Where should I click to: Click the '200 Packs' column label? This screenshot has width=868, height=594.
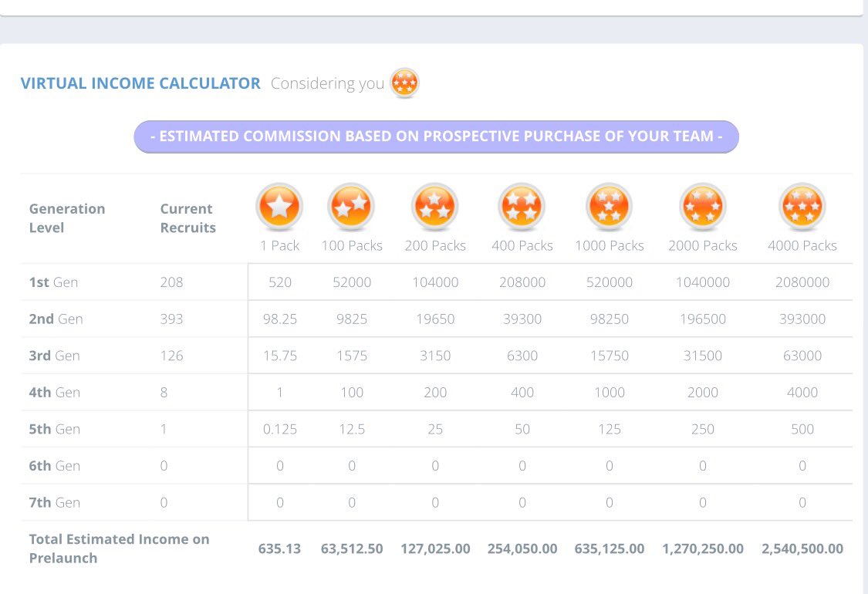coord(435,245)
